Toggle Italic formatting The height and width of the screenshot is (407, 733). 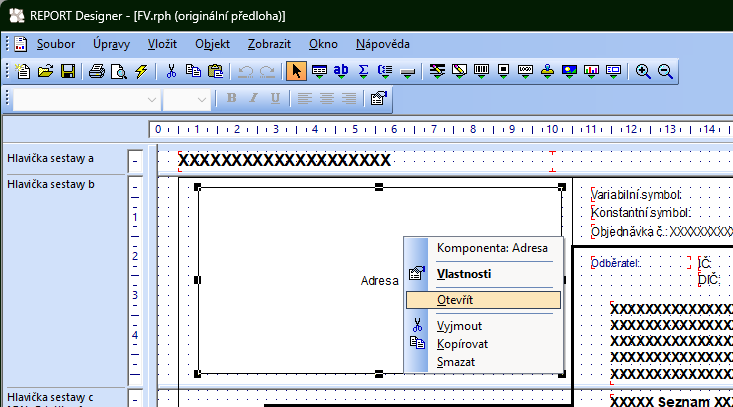253,98
